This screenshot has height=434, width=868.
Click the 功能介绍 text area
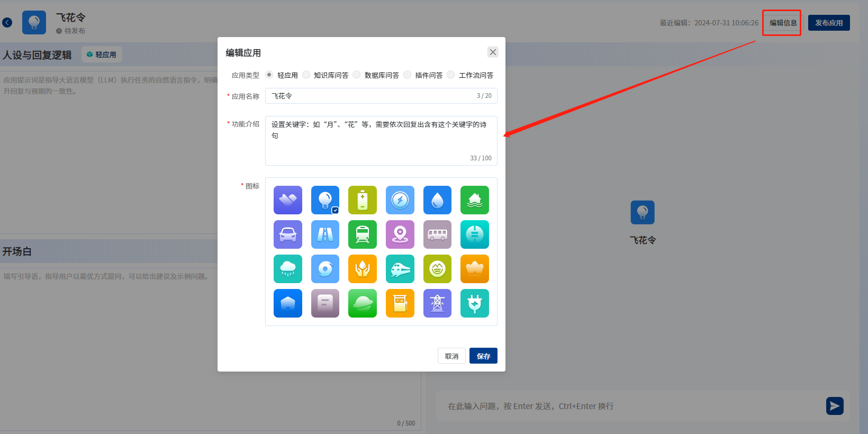[381, 140]
